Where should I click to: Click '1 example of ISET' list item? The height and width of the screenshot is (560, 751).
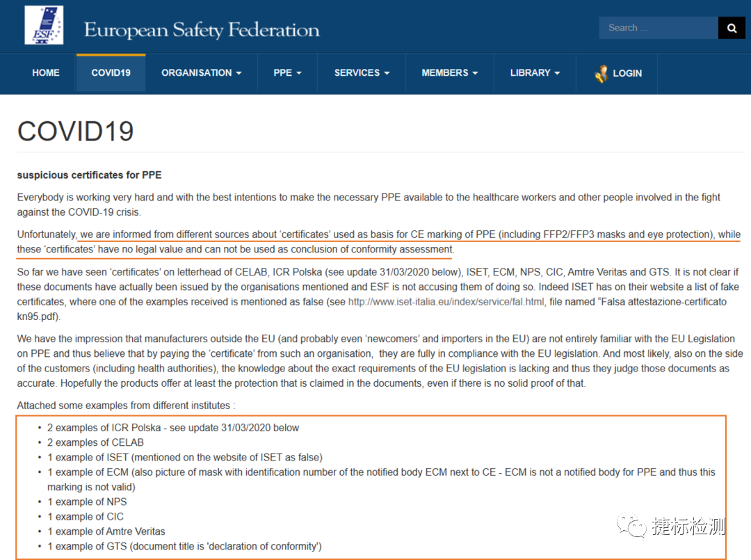[185, 458]
